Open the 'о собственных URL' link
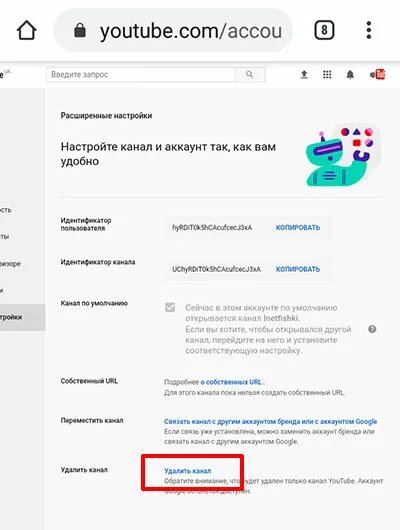400x530 pixels. point(231,382)
